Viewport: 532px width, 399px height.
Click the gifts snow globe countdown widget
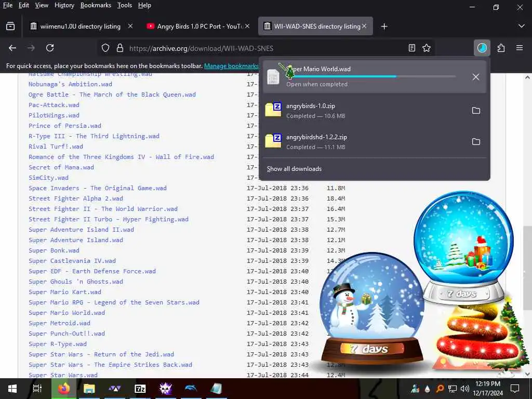tap(464, 247)
